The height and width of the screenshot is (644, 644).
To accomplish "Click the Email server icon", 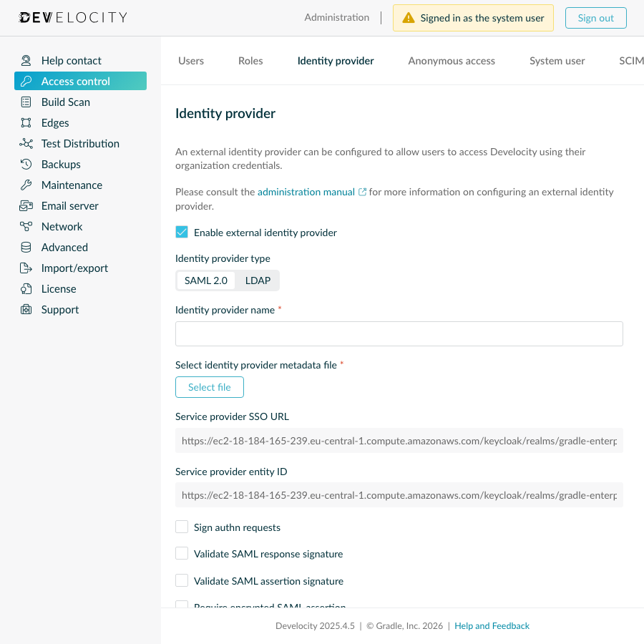I will point(26,205).
